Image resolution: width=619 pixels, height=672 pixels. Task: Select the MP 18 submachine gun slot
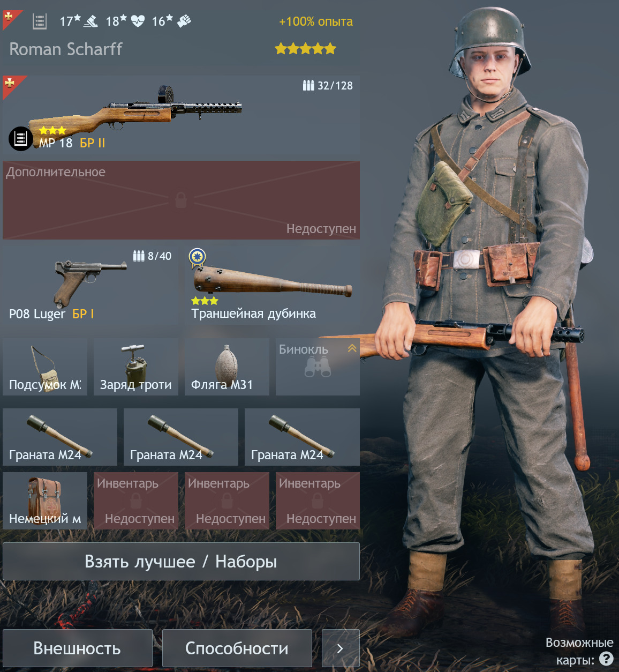(181, 115)
